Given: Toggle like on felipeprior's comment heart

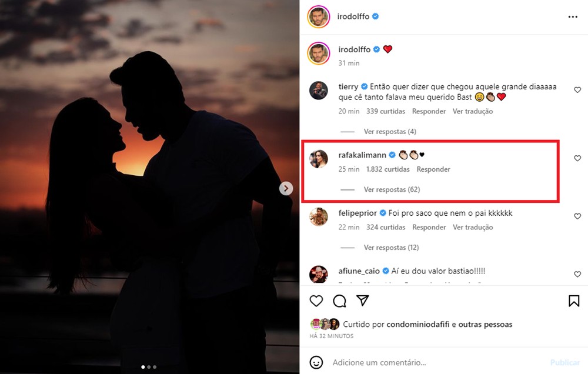Looking at the screenshot, I should click(577, 216).
